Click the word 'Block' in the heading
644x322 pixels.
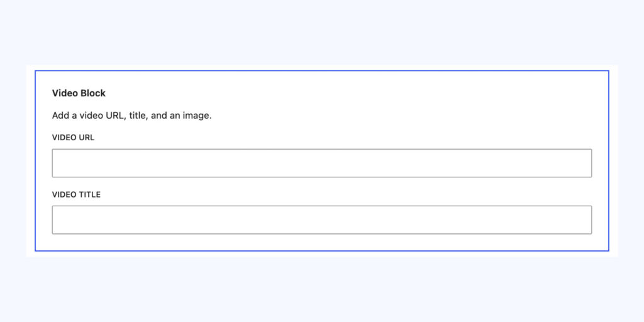[93, 93]
